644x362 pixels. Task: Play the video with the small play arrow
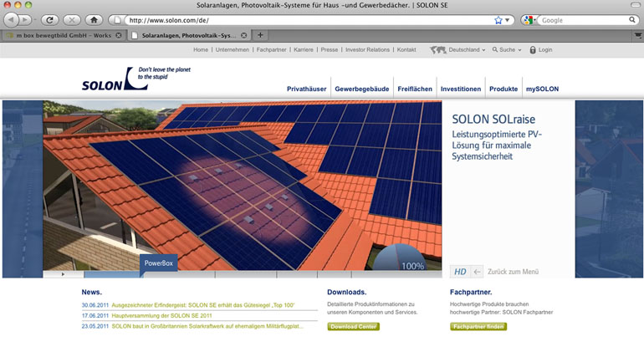tap(63, 274)
